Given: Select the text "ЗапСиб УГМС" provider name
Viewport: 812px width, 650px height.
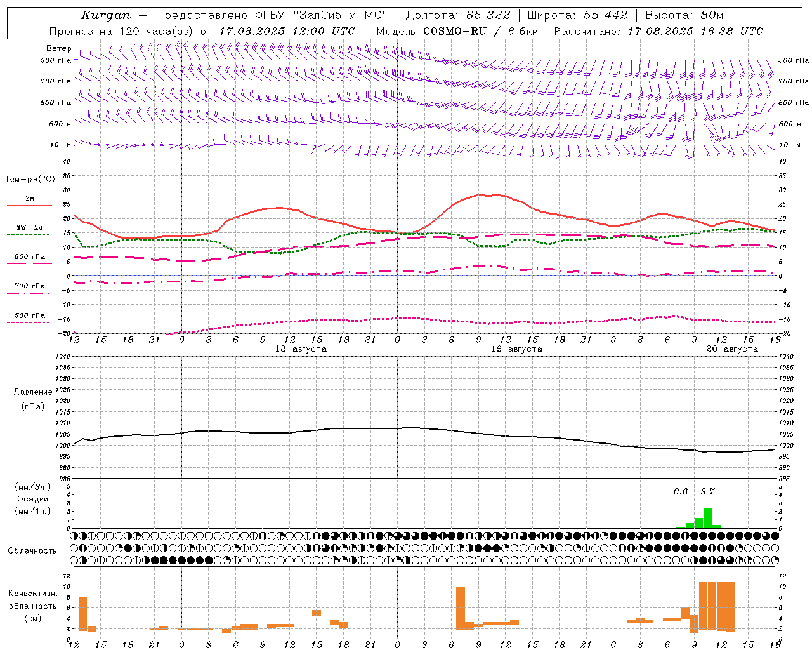Looking at the screenshot, I should pyautogui.click(x=342, y=15).
